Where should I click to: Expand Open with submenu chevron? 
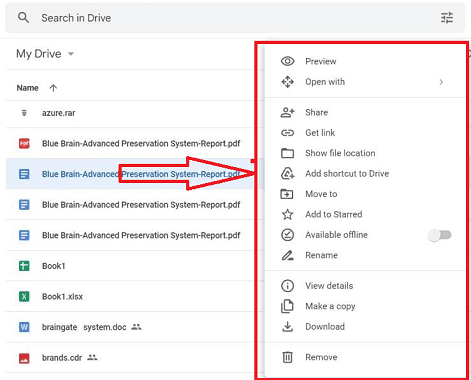pos(441,82)
